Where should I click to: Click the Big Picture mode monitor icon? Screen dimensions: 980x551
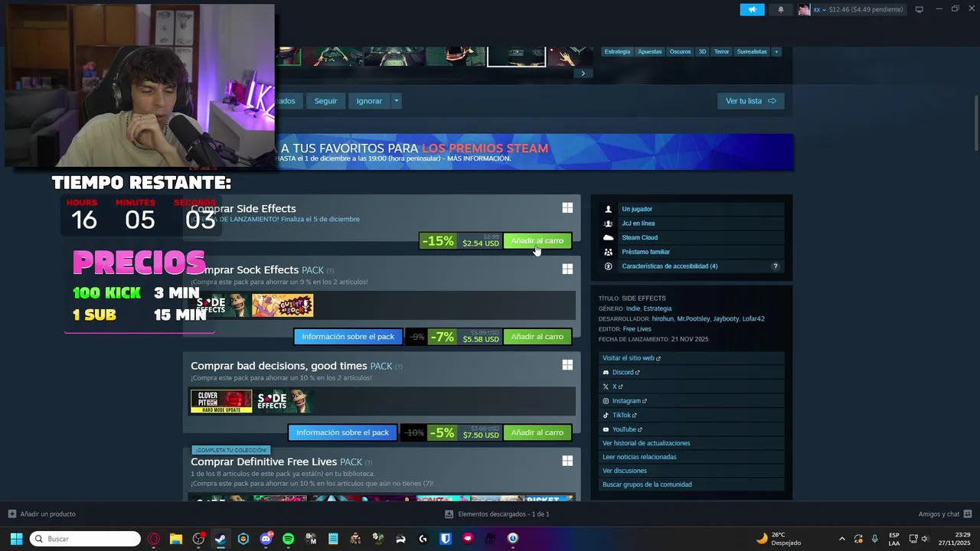coord(919,9)
